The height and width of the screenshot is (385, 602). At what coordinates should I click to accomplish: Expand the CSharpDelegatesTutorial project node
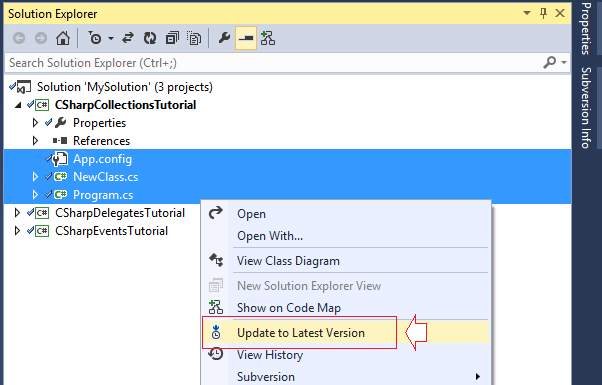[x=17, y=213]
